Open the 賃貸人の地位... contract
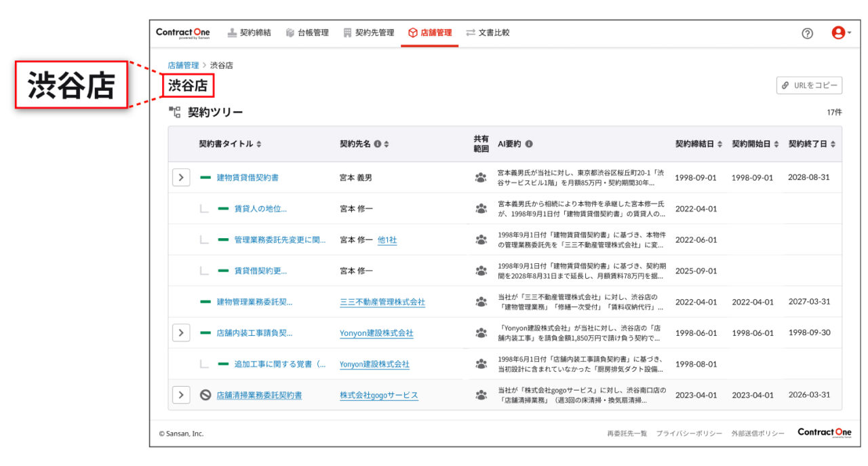The image size is (868, 466). 260,209
